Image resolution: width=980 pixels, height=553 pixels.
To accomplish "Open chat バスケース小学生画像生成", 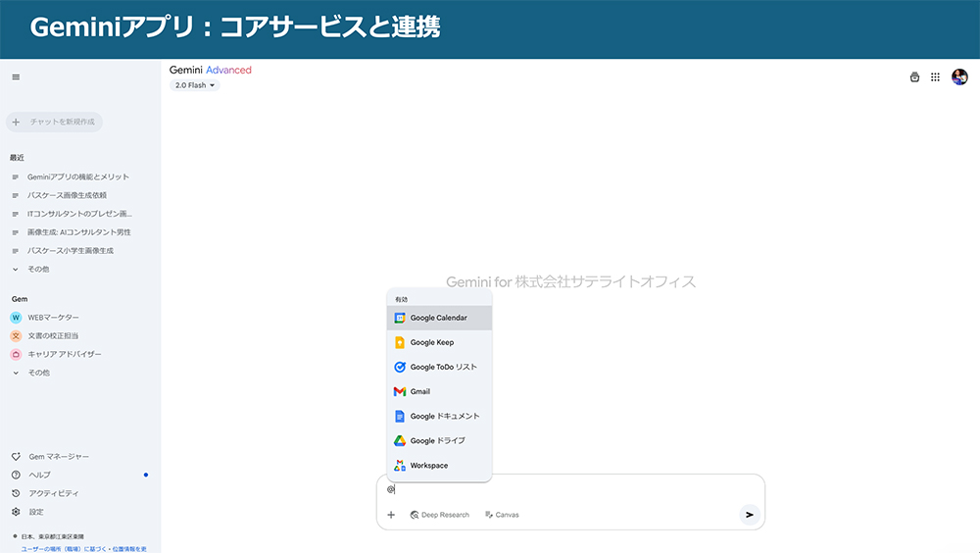I will tap(70, 251).
